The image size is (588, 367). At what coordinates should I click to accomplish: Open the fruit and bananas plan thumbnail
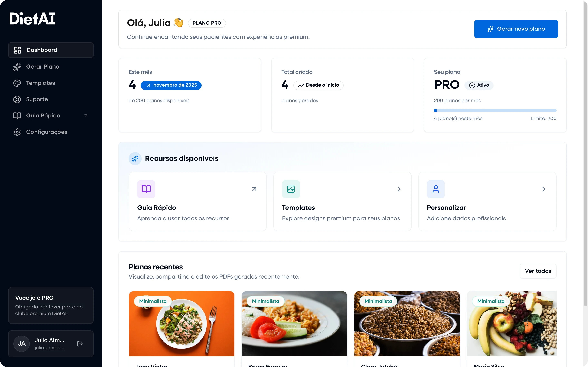(x=511, y=324)
